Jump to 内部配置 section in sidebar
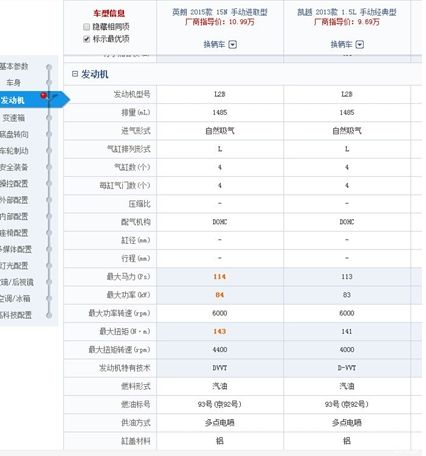This screenshot has width=426, height=456. point(14,216)
